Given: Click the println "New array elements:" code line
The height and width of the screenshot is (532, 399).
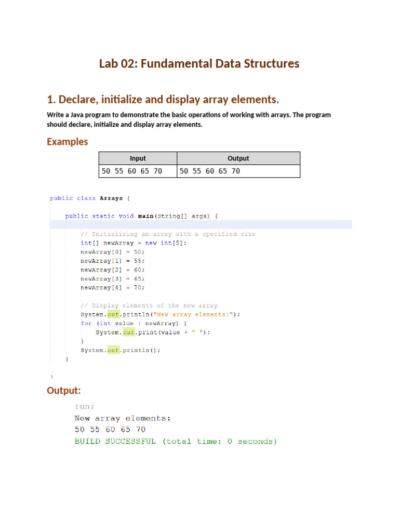Looking at the screenshot, I should click(x=160, y=314).
